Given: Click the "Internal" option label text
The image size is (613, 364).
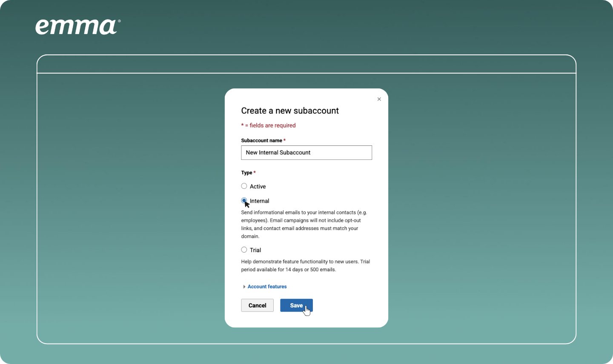Looking at the screenshot, I should 259,201.
